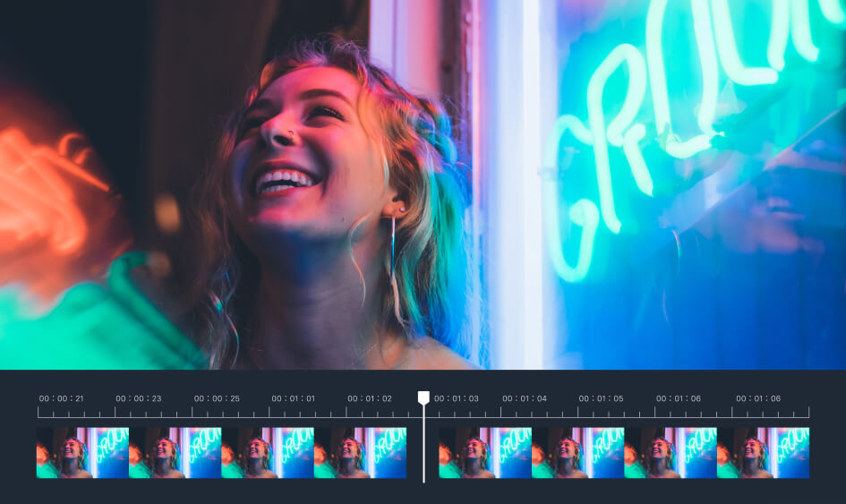This screenshot has height=504, width=846.
Task: Seek to 00:01:02 on the timeline ruler
Action: pos(370,398)
